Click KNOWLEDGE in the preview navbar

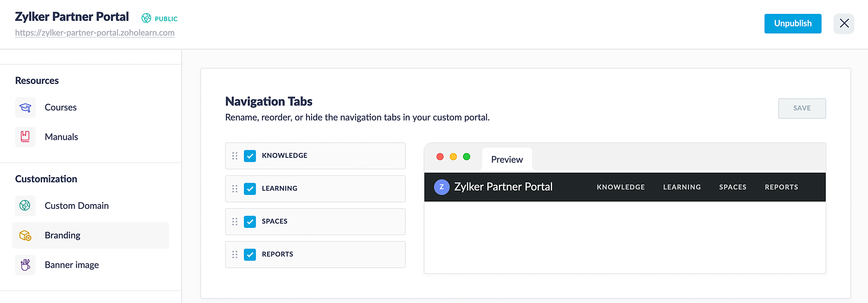(x=621, y=187)
